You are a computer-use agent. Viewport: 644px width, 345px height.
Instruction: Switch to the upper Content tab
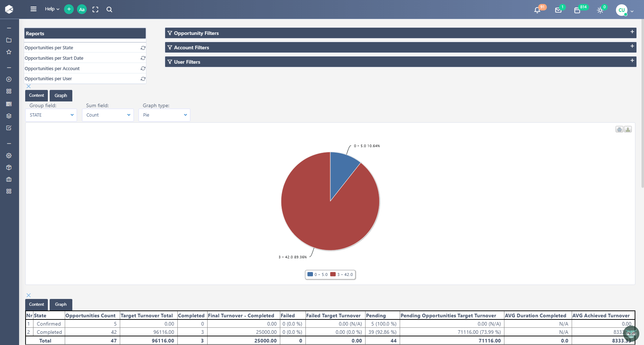36,96
